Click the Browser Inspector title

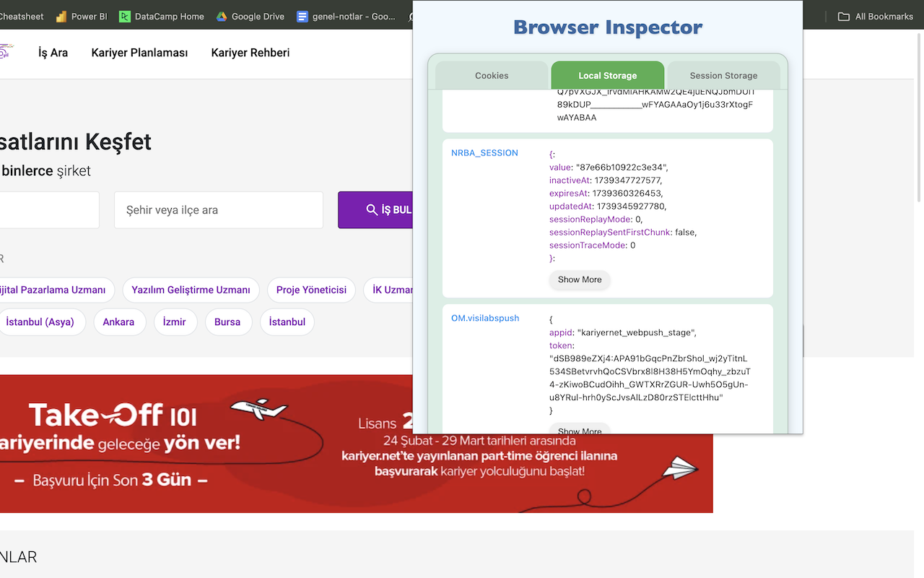pyautogui.click(x=608, y=28)
